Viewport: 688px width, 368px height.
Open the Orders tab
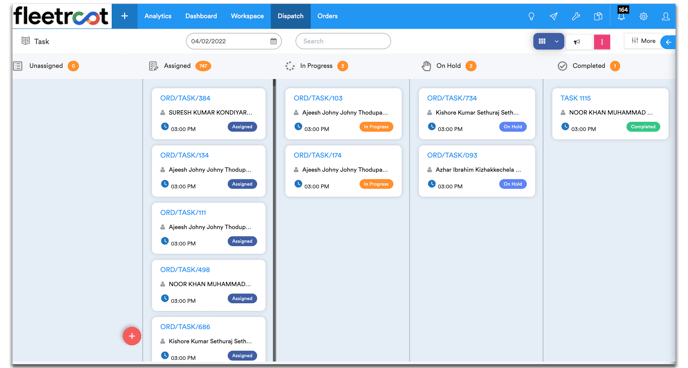pyautogui.click(x=327, y=16)
